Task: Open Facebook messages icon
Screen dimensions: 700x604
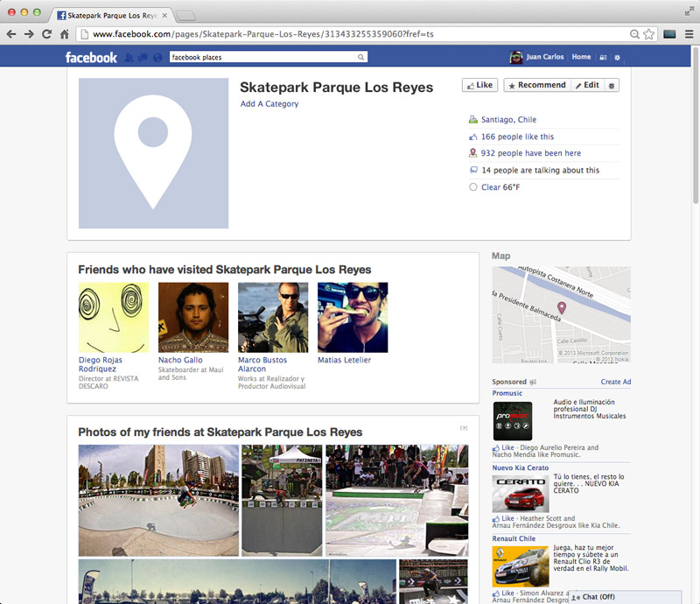Action: point(143,57)
